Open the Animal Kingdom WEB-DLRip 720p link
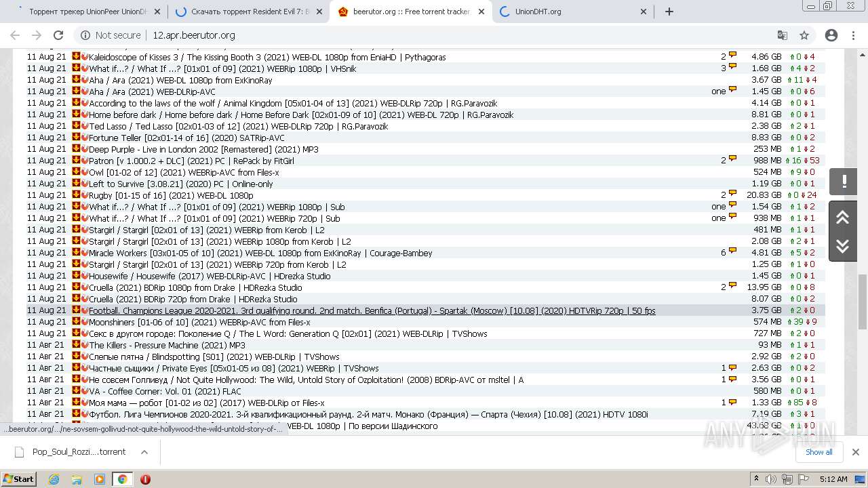The image size is (868, 488). pos(293,103)
